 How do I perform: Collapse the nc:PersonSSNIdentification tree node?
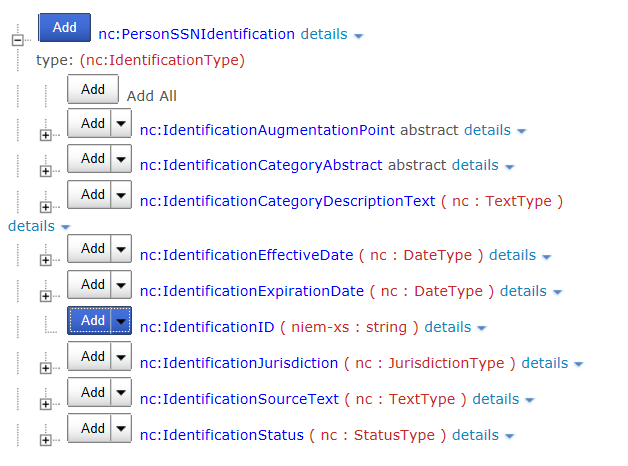coord(16,40)
